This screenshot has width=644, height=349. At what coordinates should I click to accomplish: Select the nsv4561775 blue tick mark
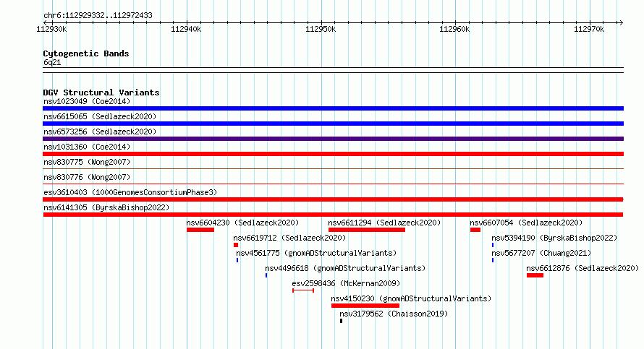coord(237,260)
